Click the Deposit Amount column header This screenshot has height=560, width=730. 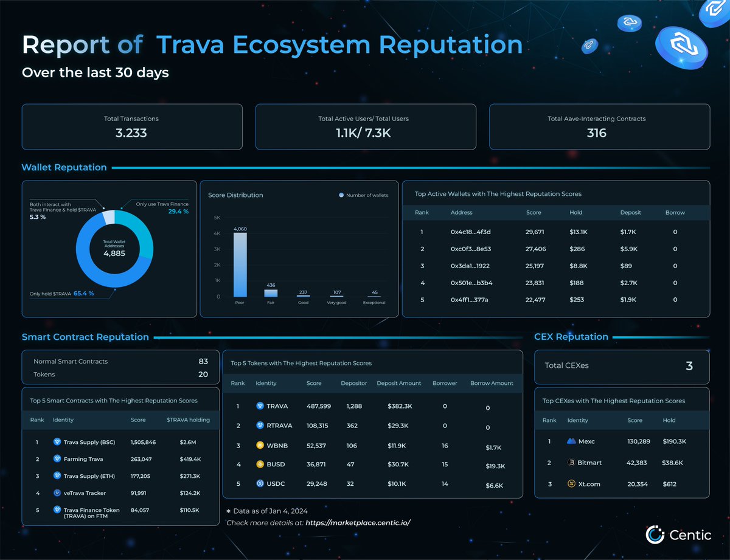tap(399, 383)
